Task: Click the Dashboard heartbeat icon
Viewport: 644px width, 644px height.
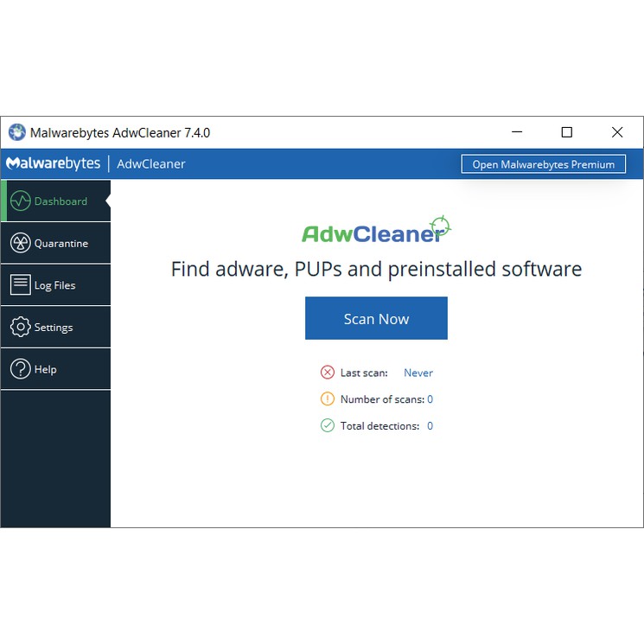Action: pyautogui.click(x=21, y=201)
